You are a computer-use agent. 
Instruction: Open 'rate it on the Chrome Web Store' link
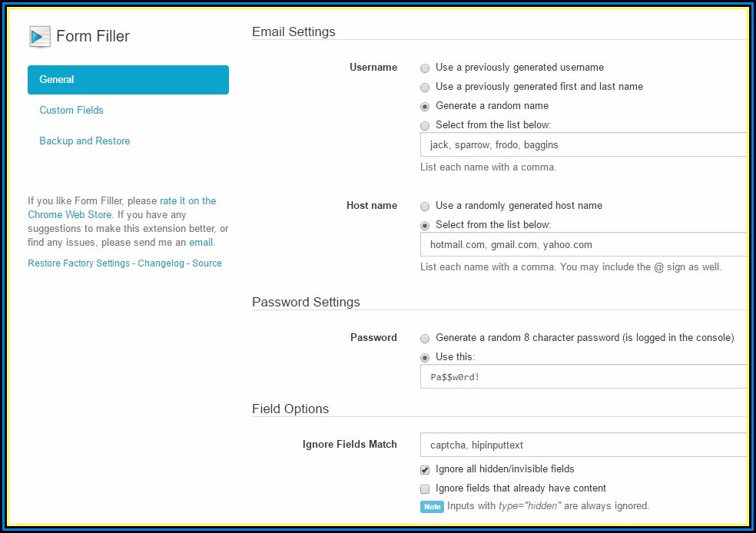coord(187,201)
